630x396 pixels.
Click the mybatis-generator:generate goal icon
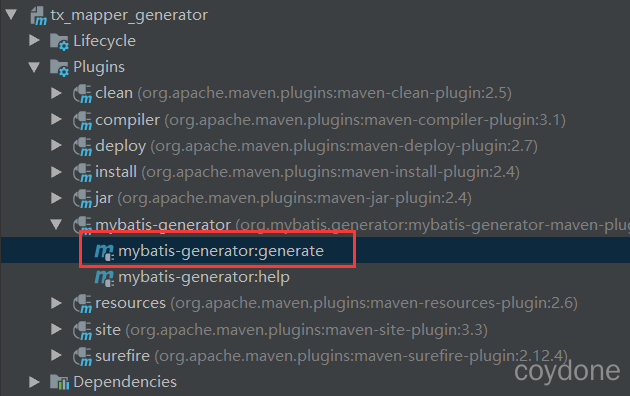tap(104, 251)
